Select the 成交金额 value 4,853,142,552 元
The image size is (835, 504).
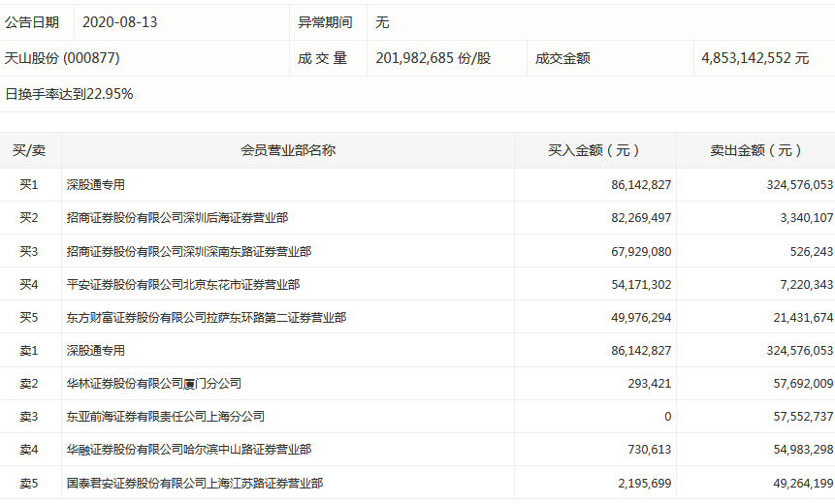(x=755, y=58)
